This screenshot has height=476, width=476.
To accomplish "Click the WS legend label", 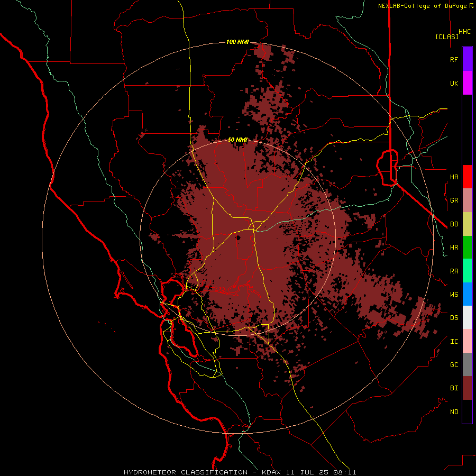I will (454, 295).
